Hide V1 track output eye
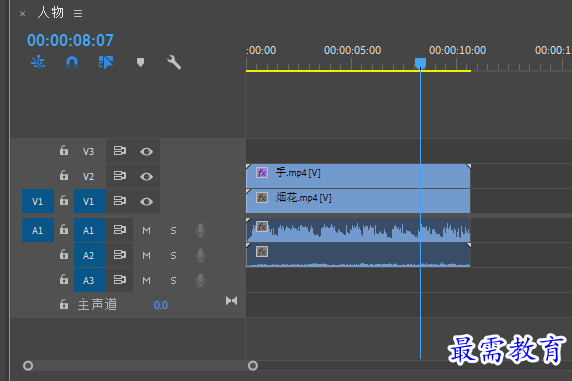 pos(146,201)
